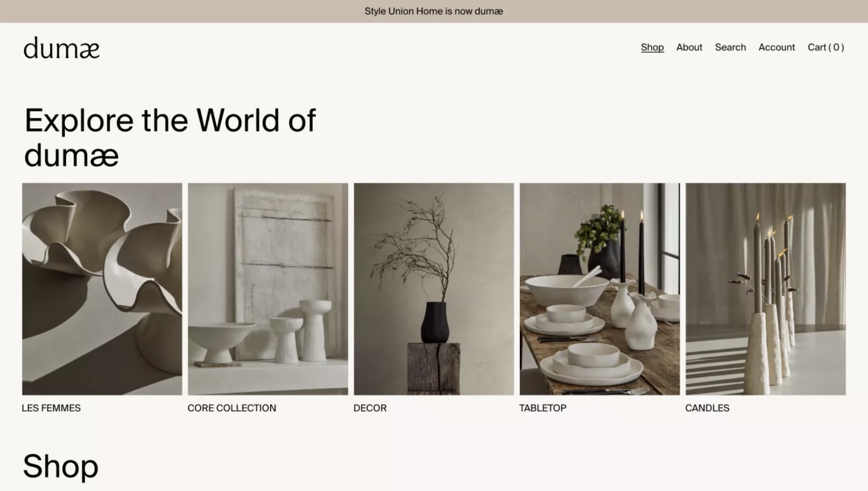This screenshot has height=491, width=868.
Task: Open the Shop menu item
Action: (652, 47)
